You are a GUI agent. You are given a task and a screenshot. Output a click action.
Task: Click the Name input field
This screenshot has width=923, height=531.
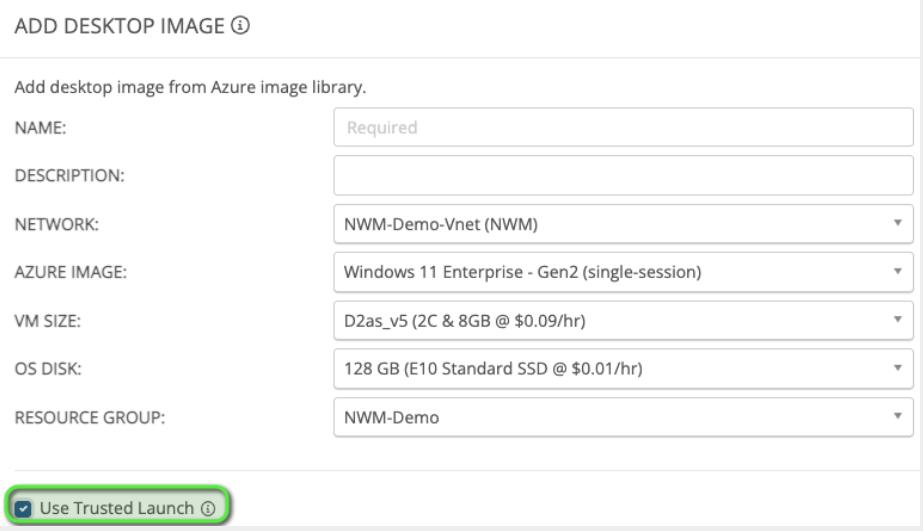coord(622,128)
